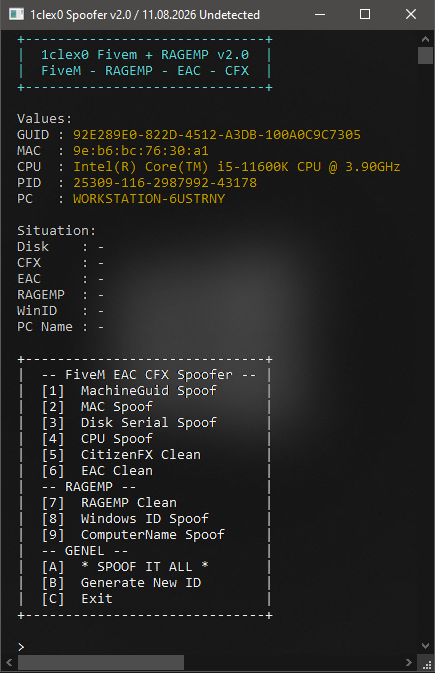The height and width of the screenshot is (673, 435).
Task: Click the vertical scrollbar down arrow
Action: point(425,646)
